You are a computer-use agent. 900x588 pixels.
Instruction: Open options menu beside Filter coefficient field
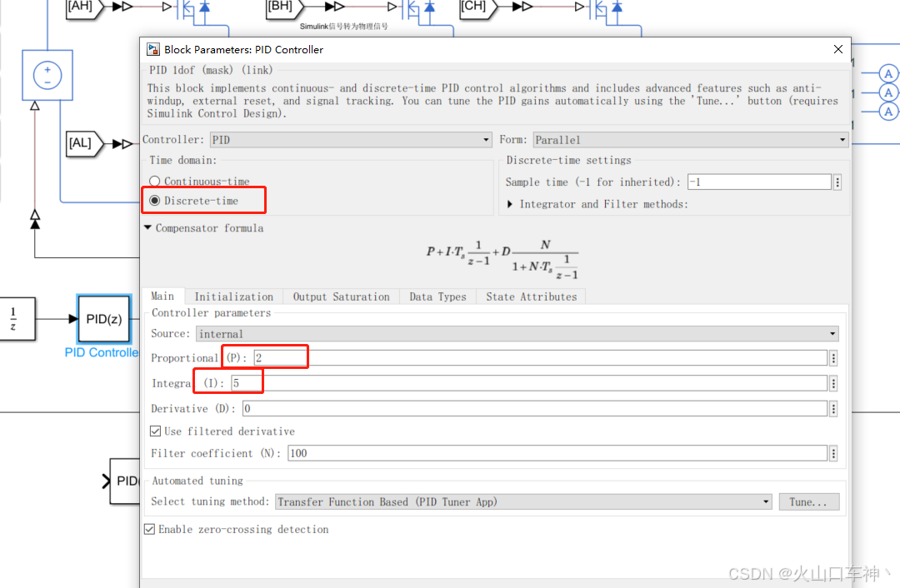pyautogui.click(x=833, y=453)
